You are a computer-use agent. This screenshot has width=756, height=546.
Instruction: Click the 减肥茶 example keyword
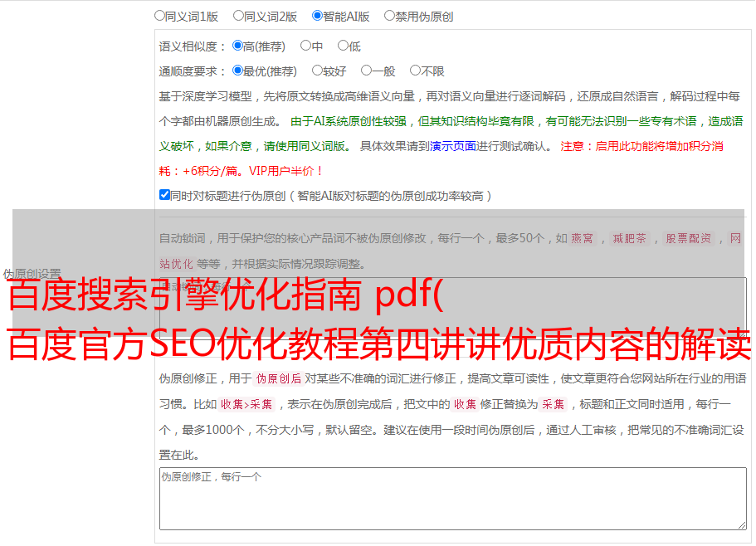click(x=629, y=238)
